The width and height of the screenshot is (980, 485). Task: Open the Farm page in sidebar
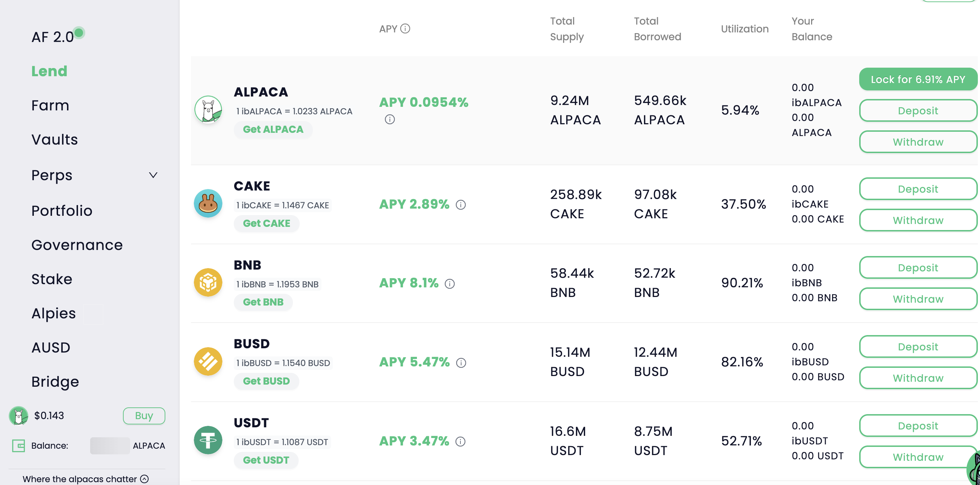(x=50, y=105)
